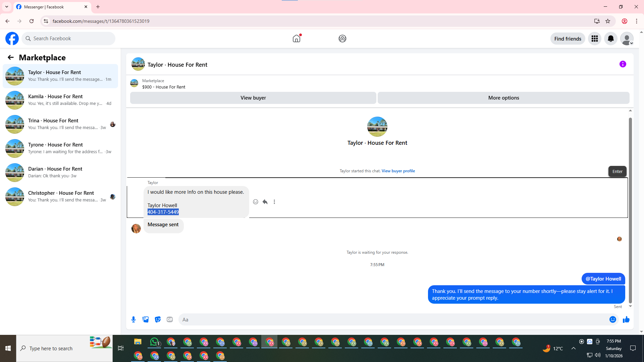Open WhatsApp from the taskbar
644x362 pixels.
pyautogui.click(x=155, y=342)
